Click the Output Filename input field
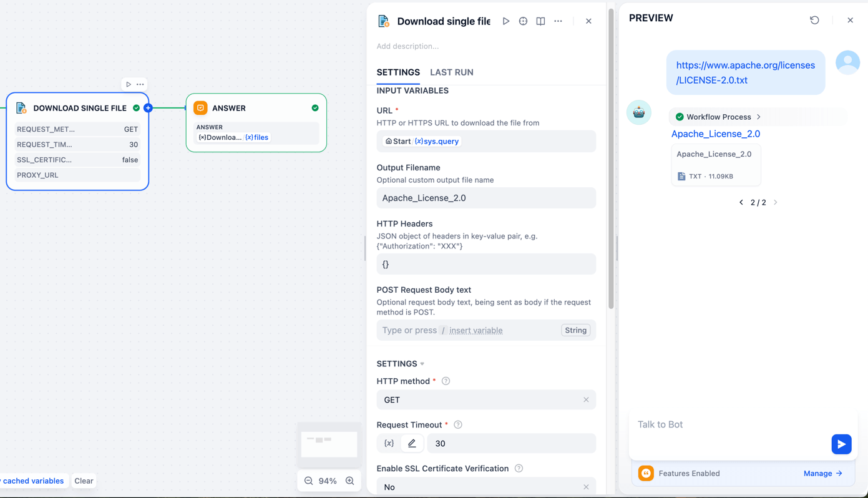 pyautogui.click(x=486, y=198)
